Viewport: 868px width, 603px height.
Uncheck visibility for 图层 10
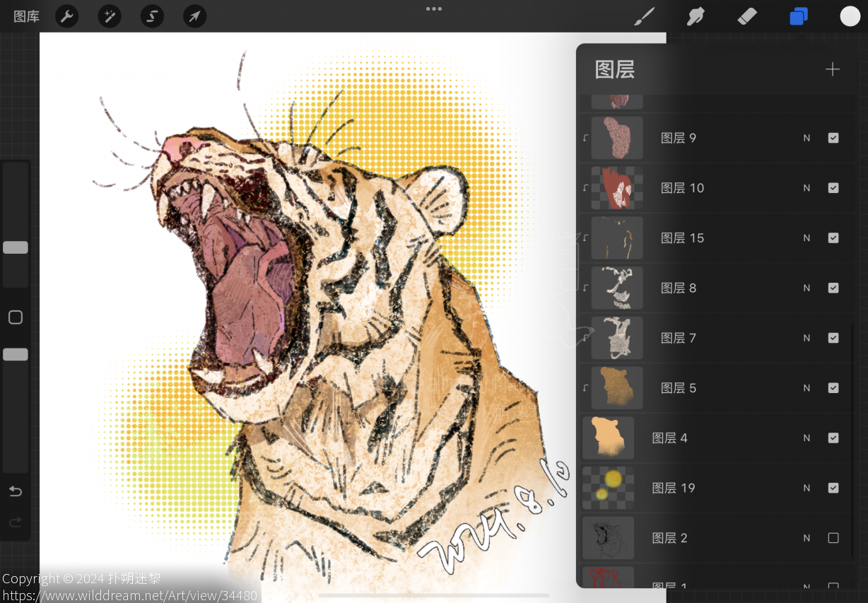(833, 188)
